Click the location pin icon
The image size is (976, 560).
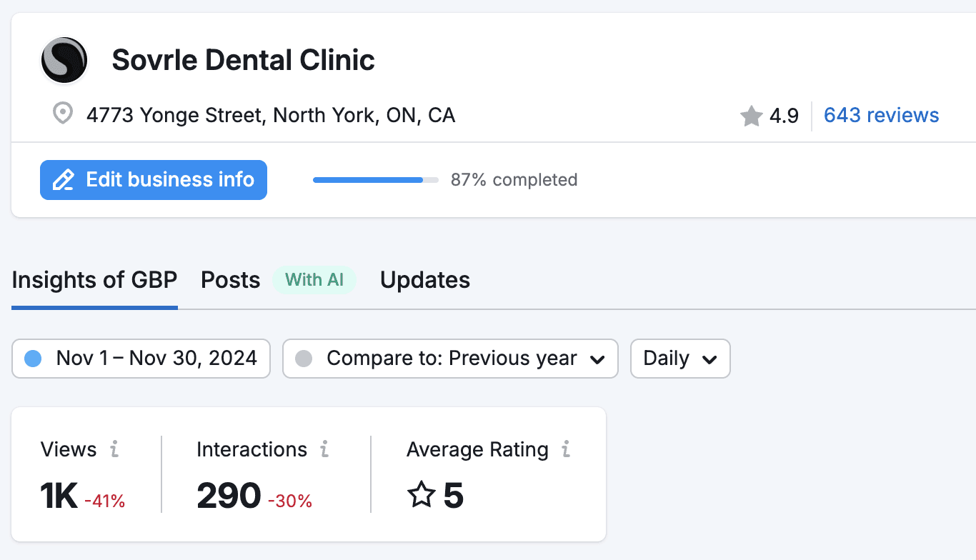[x=62, y=114]
